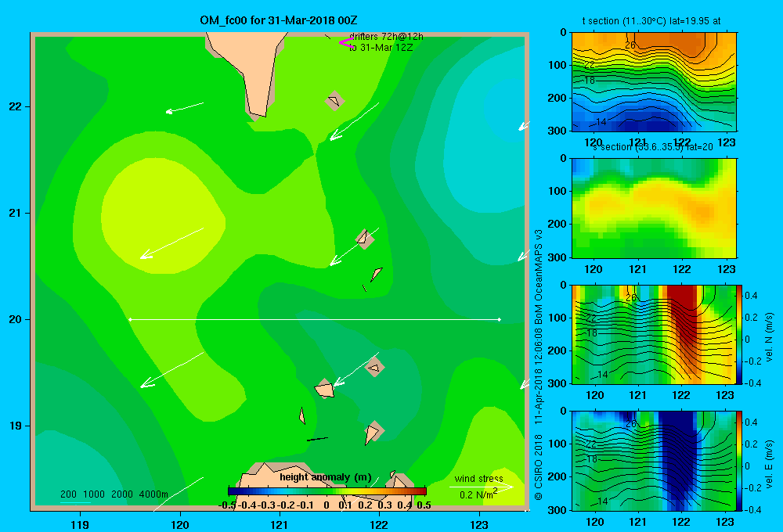Click the '14' isotherm label in temperature panel
Image resolution: width=783 pixels, height=532 pixels.
click(601, 121)
